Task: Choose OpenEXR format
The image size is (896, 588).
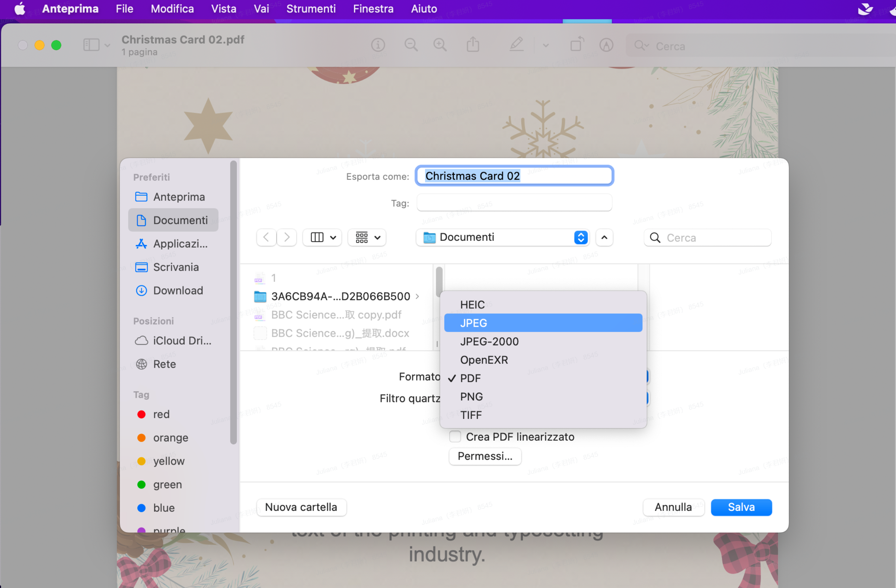Action: tap(543, 360)
